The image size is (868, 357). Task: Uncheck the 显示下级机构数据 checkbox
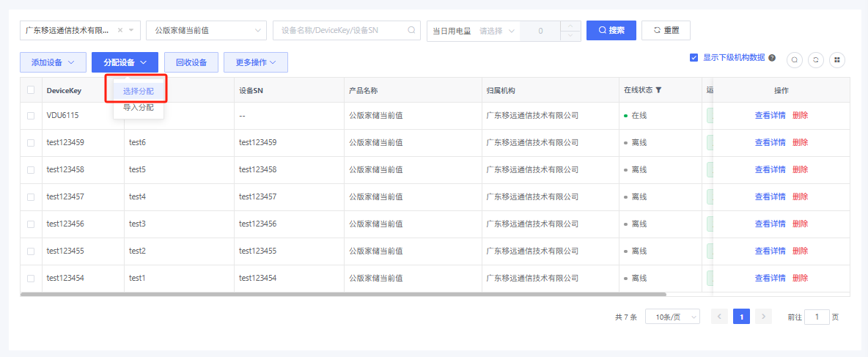[x=694, y=58]
